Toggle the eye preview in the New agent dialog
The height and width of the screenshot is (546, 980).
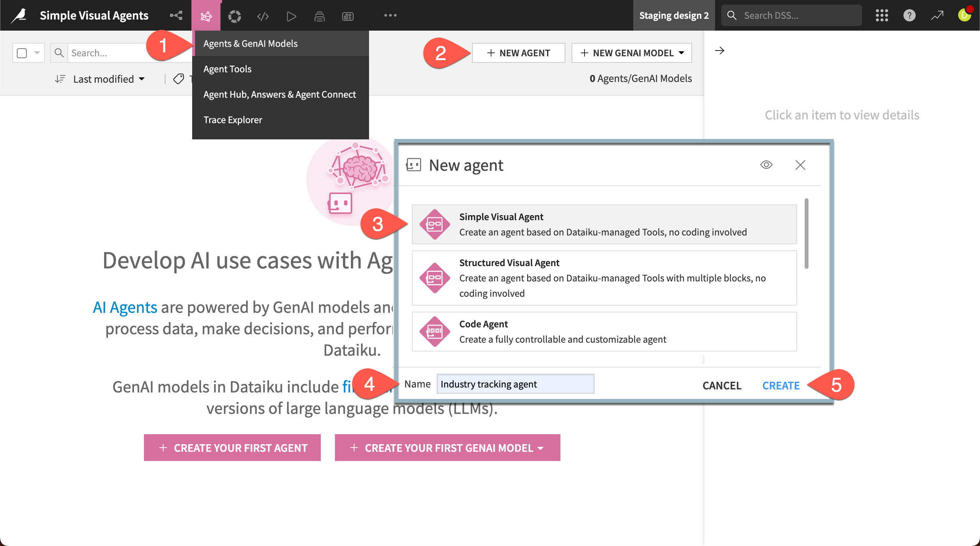tap(766, 165)
